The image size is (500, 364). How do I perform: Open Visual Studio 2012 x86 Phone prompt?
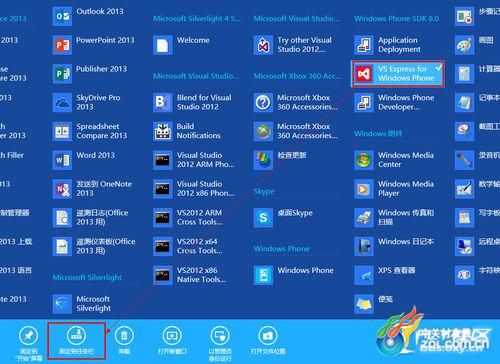click(194, 189)
